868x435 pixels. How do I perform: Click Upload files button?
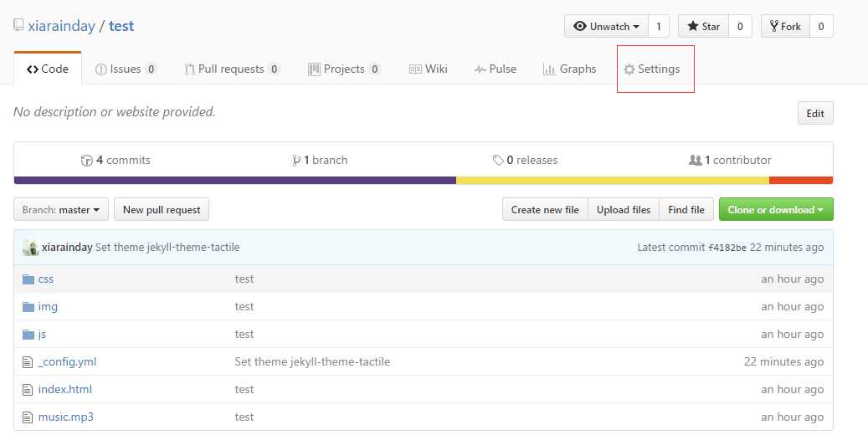(x=624, y=210)
